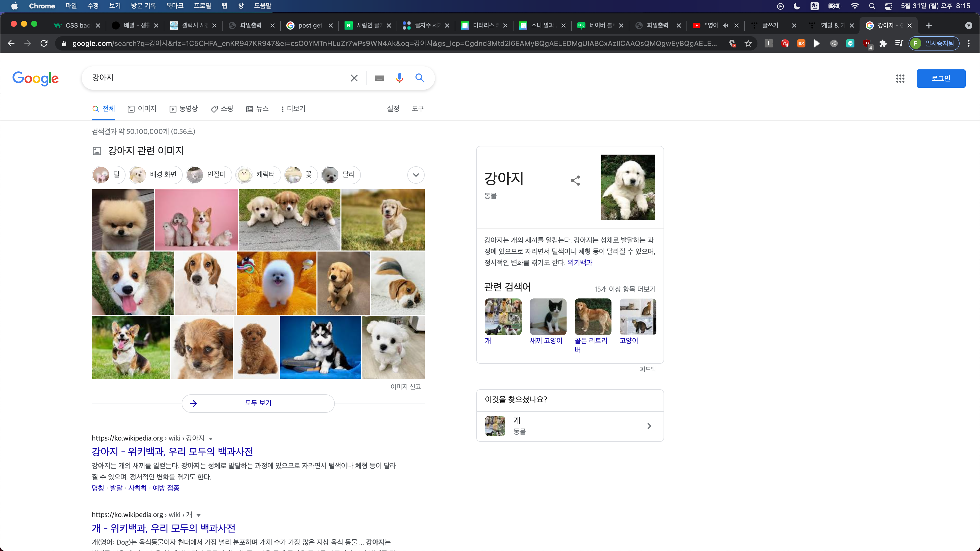Expand the 더보기 search options menu
980x551 pixels.
pyautogui.click(x=293, y=109)
